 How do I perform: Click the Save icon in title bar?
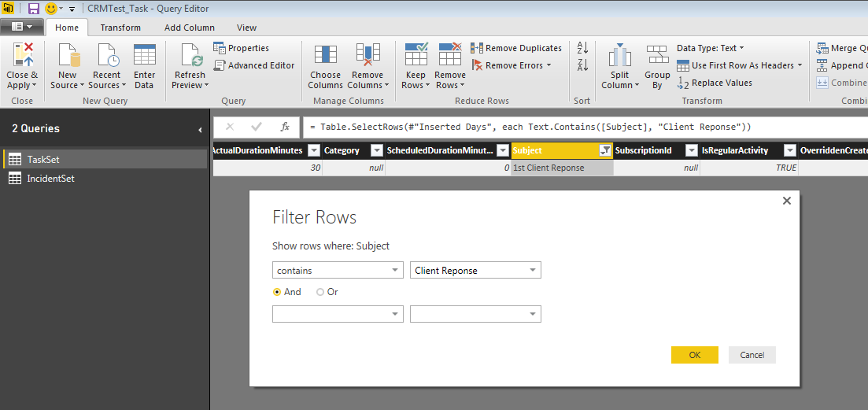coord(33,9)
